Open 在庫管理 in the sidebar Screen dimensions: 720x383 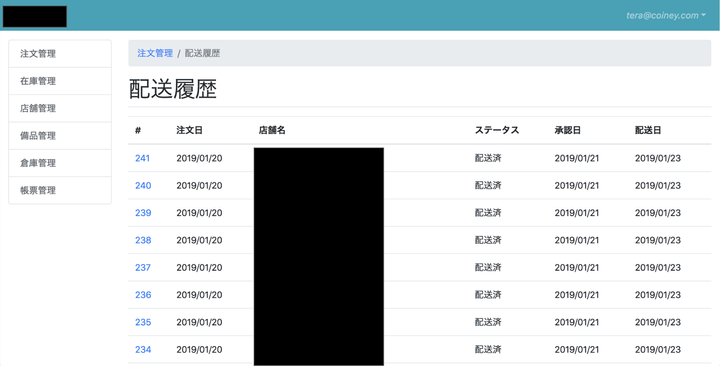point(60,81)
